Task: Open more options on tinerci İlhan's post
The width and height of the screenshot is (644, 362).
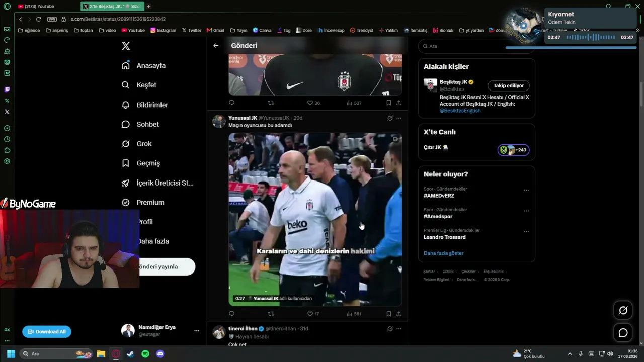Action: coord(399,329)
